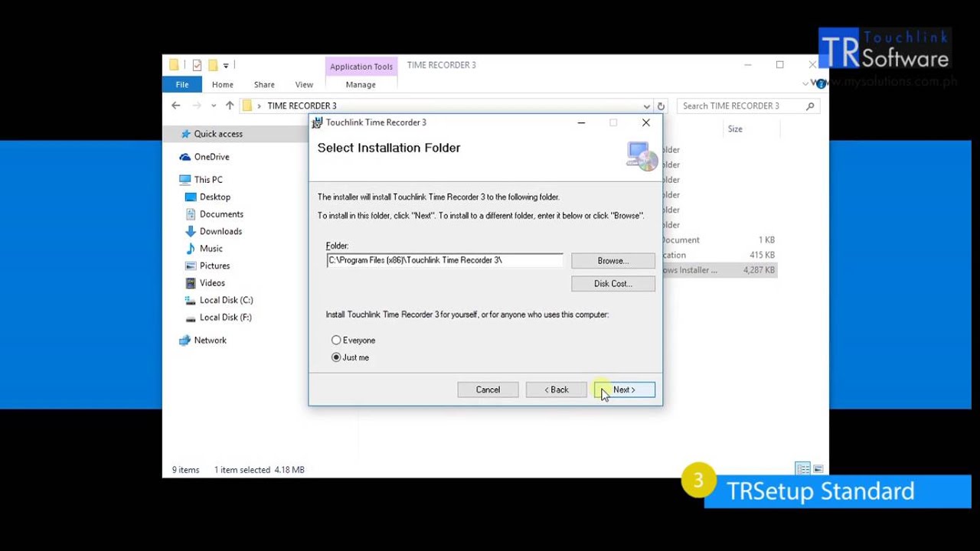Navigate back with the Explorer arrow

[176, 106]
